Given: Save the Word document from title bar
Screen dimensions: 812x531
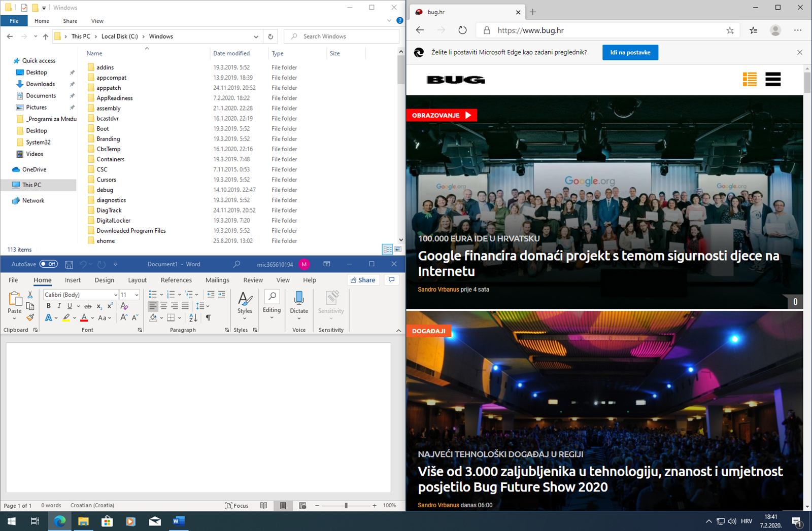Looking at the screenshot, I should (x=69, y=264).
